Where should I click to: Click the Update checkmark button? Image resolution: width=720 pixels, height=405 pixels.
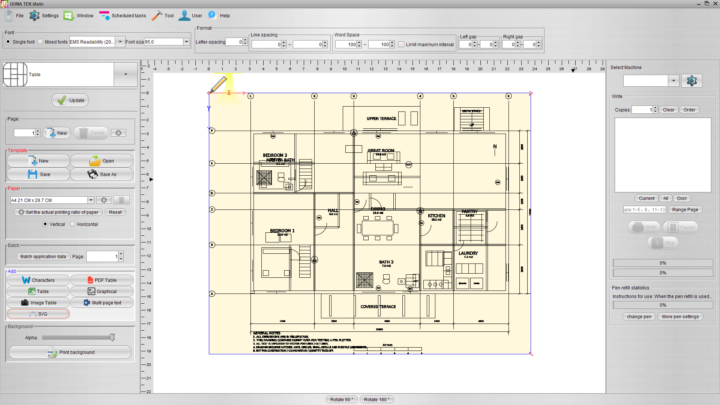click(70, 100)
